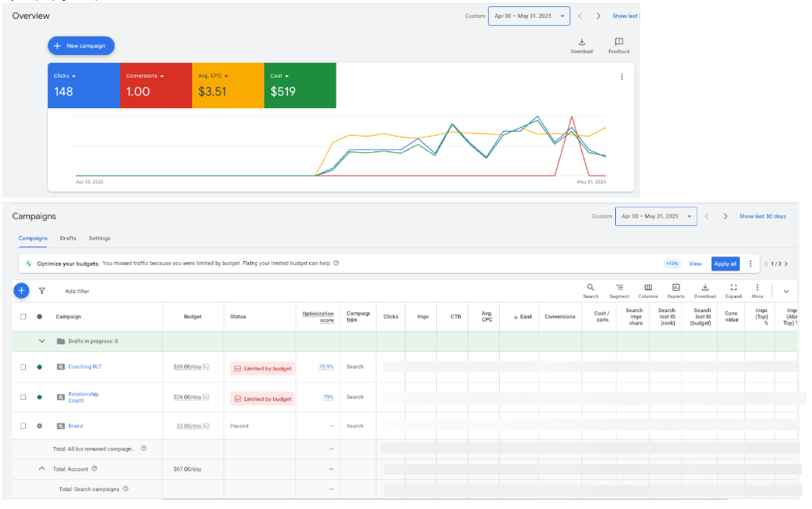Open the Overview date range dropdown

(x=528, y=16)
